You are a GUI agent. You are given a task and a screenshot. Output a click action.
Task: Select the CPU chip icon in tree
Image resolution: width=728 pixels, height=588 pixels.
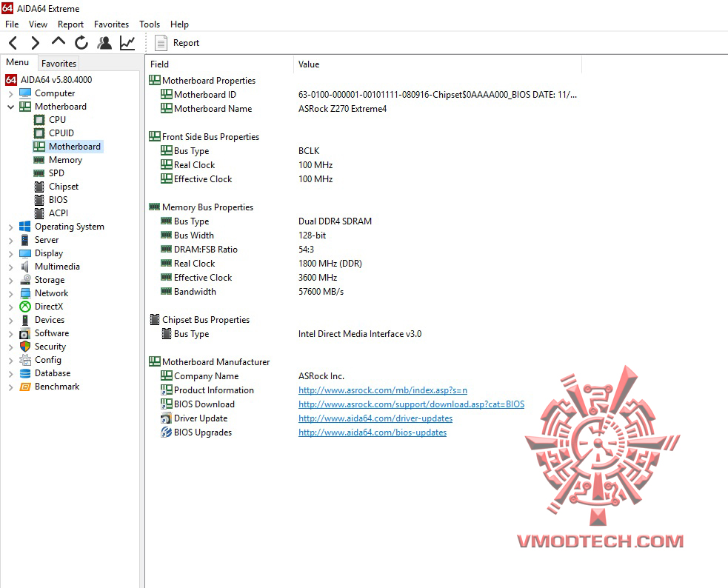pos(39,120)
